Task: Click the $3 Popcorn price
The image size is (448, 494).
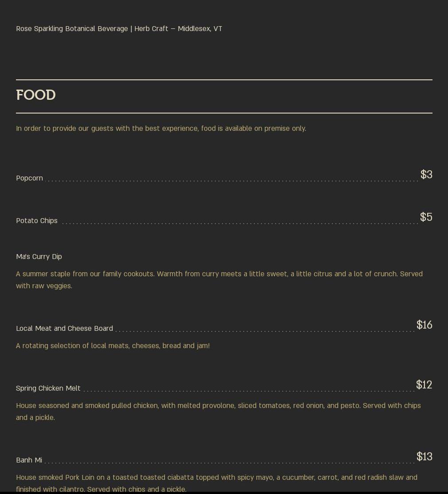Action: 426,175
